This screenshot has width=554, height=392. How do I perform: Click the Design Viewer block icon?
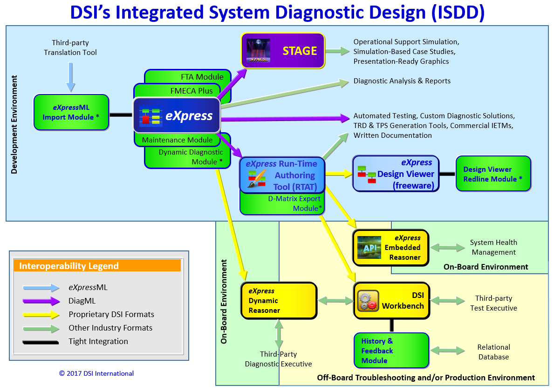coord(367,175)
